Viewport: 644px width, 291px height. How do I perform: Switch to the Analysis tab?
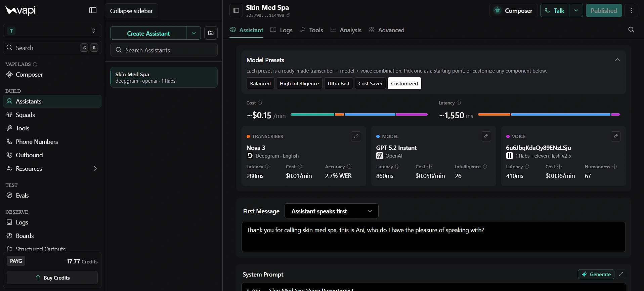coord(346,30)
